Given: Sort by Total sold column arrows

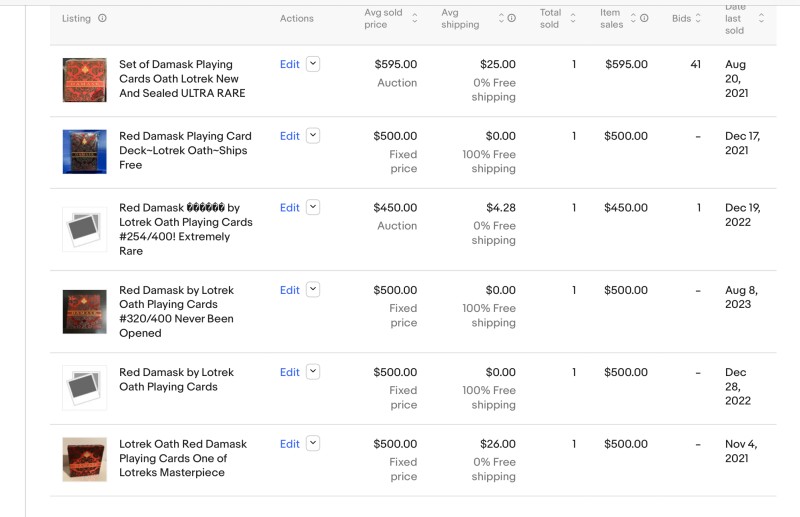Looking at the screenshot, I should tap(573, 18).
